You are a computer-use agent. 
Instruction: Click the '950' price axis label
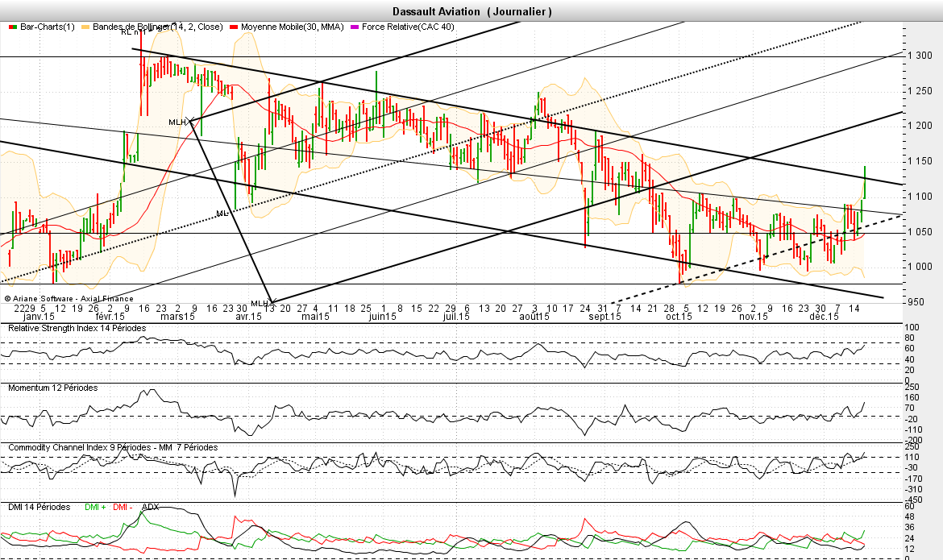[916, 302]
